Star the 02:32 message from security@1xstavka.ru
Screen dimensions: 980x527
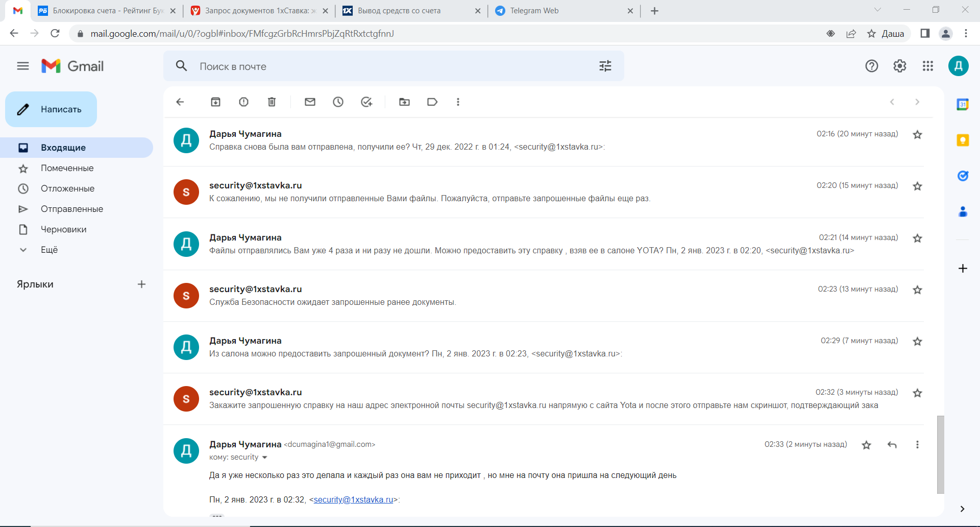click(917, 393)
